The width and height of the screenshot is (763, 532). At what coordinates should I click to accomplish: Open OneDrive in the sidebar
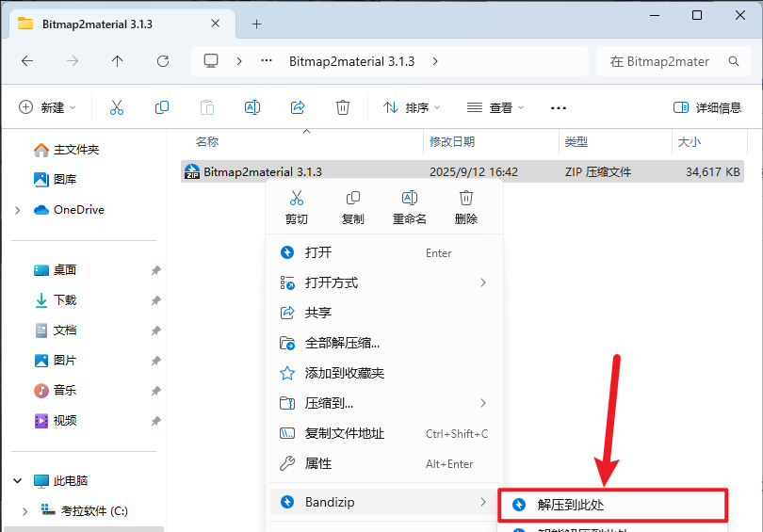pyautogui.click(x=69, y=210)
